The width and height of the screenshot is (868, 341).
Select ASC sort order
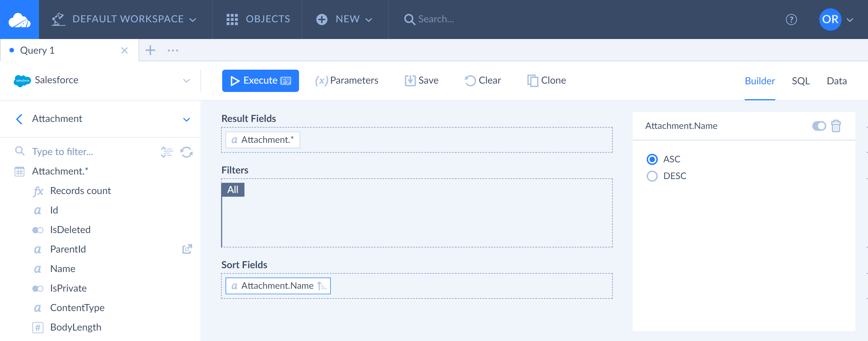653,159
